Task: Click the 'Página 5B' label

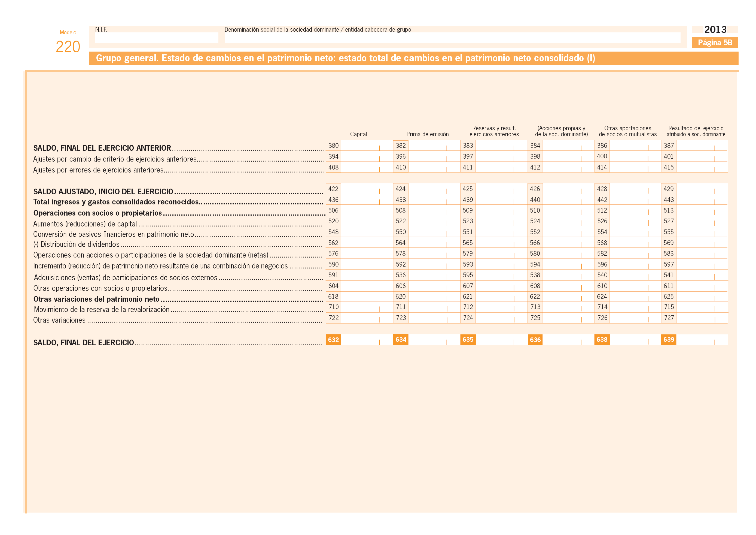Action: (x=715, y=43)
